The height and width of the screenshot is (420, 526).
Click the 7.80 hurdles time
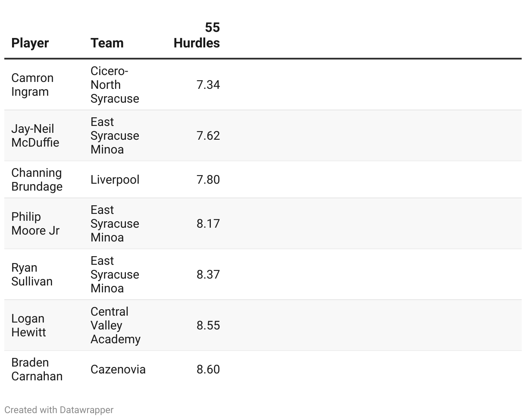[x=208, y=180]
